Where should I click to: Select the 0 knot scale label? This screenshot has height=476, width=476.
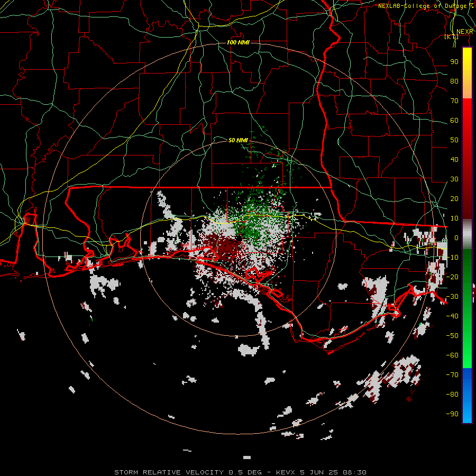pyautogui.click(x=456, y=237)
